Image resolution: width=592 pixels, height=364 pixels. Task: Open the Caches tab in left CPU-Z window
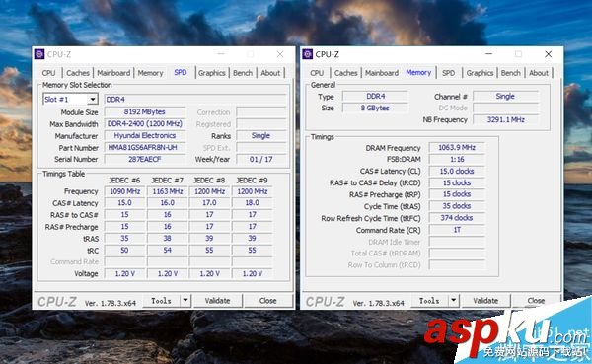[x=78, y=73]
